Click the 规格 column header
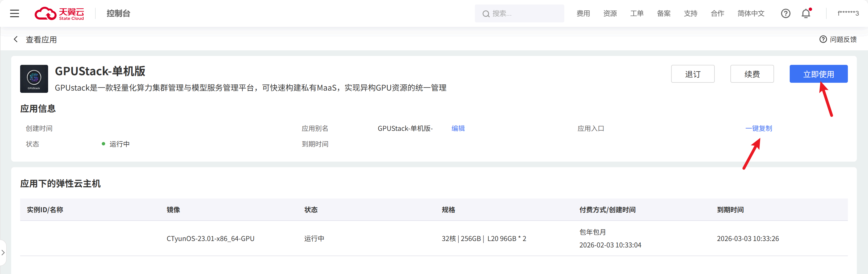This screenshot has height=274, width=868. pyautogui.click(x=448, y=210)
